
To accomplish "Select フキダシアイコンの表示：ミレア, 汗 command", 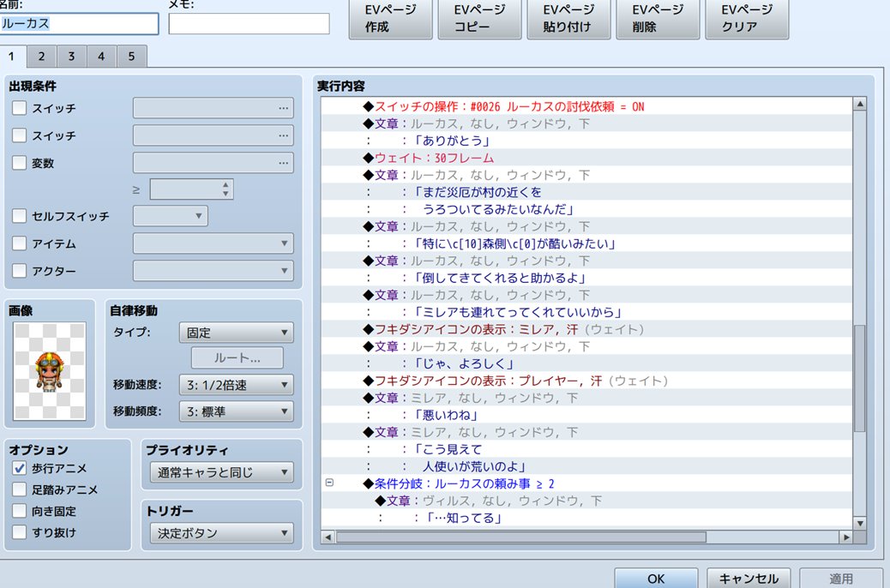I will [x=586, y=329].
